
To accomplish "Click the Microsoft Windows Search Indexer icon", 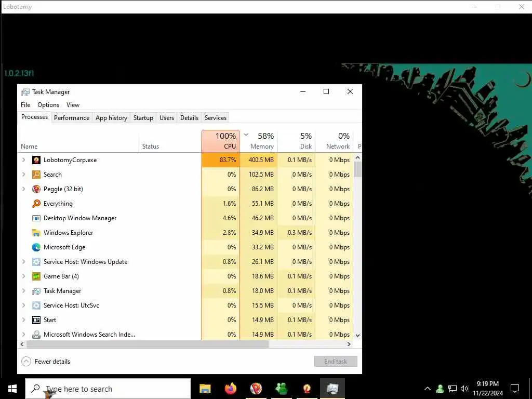I will click(x=36, y=335).
